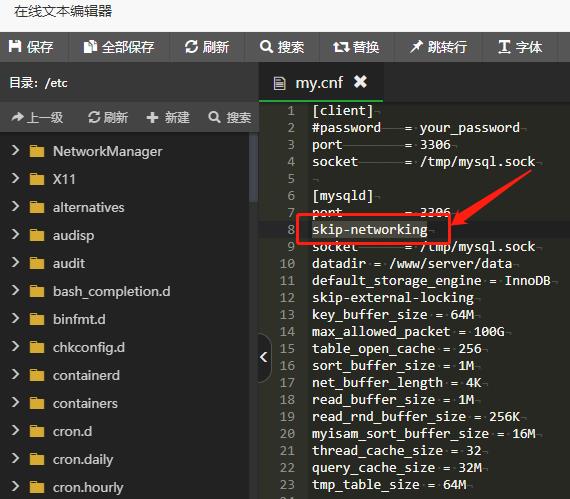Click the directory tree vertical scrollbar
The image size is (570, 499).
click(x=254, y=167)
